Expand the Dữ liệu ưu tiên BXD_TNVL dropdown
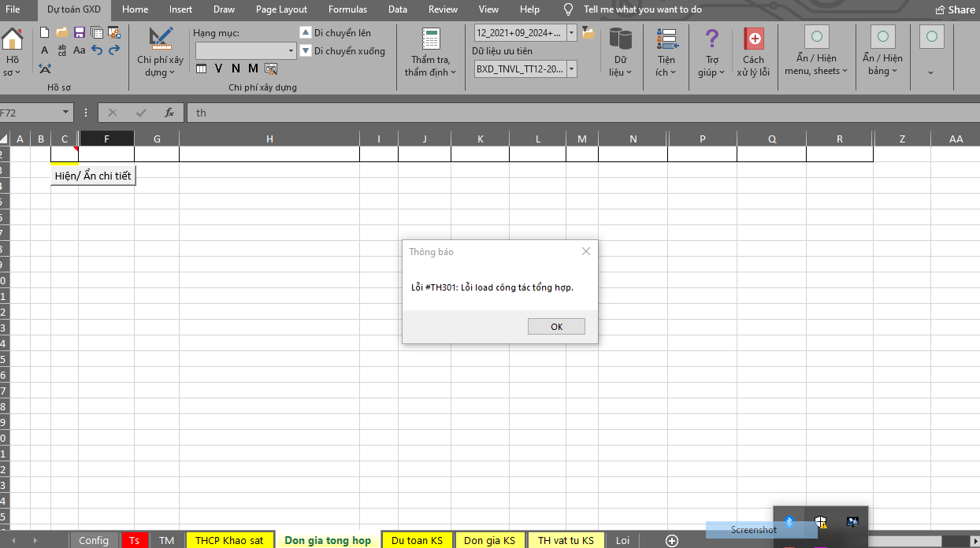The height and width of the screenshot is (548, 980). point(571,69)
